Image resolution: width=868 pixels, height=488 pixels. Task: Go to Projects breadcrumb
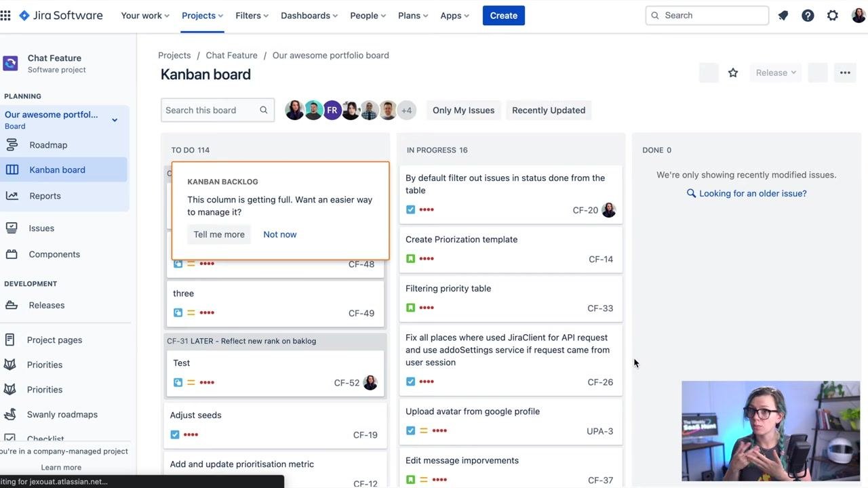[x=174, y=56]
